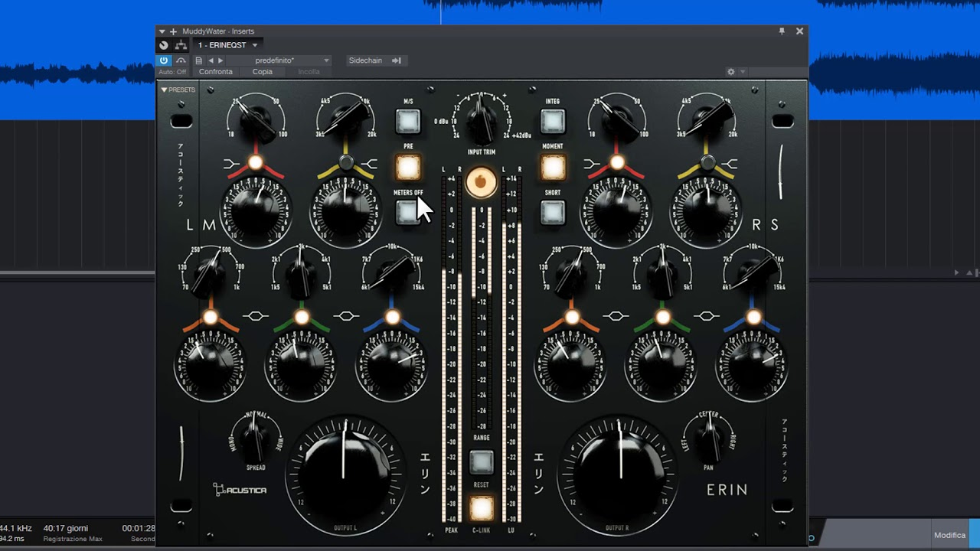Click the R S bell shape icon between green and blue lamps

tap(707, 316)
